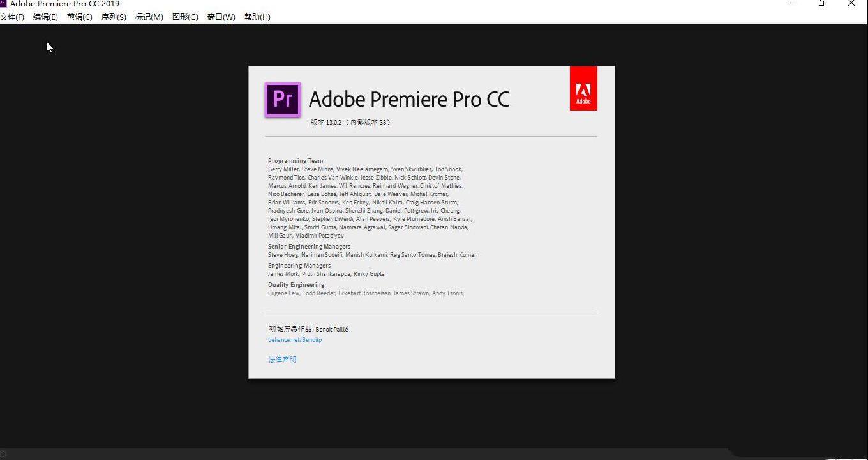Open the 编辑(E) menu
Image resolution: width=868 pixels, height=460 pixels.
point(45,17)
